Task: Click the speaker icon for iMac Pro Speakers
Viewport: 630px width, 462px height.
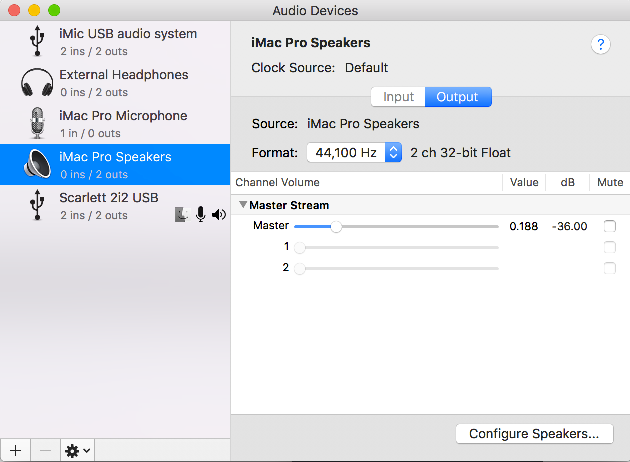Action: [37, 164]
